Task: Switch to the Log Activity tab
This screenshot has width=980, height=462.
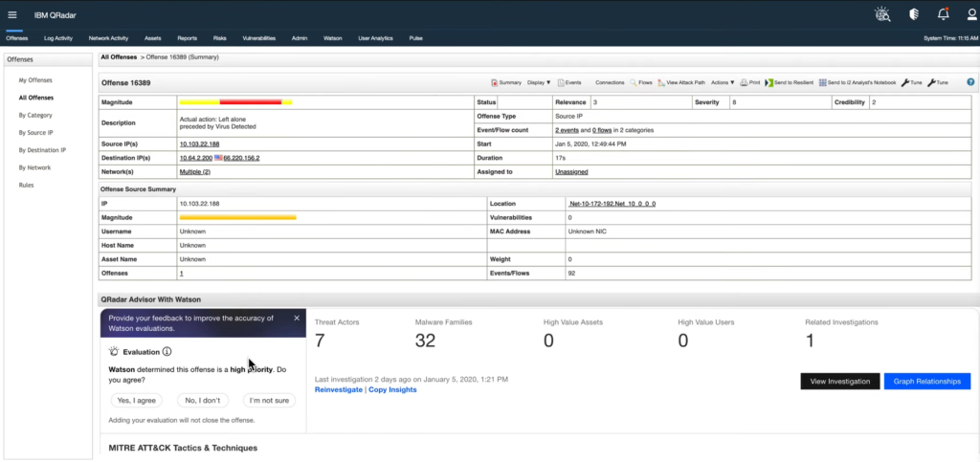Action: point(58,38)
